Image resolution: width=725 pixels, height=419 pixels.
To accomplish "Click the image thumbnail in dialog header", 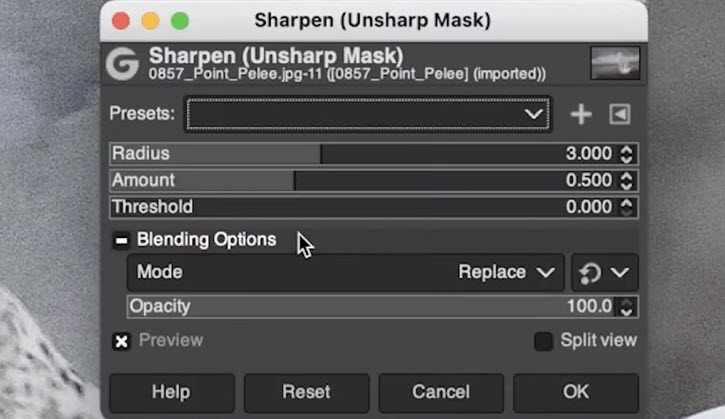I will (x=615, y=62).
